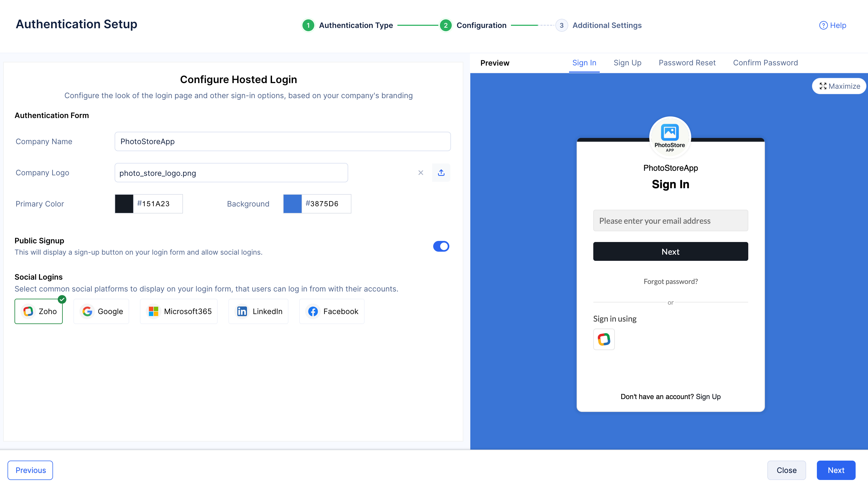Show the Confirm Password preview tab

(765, 63)
